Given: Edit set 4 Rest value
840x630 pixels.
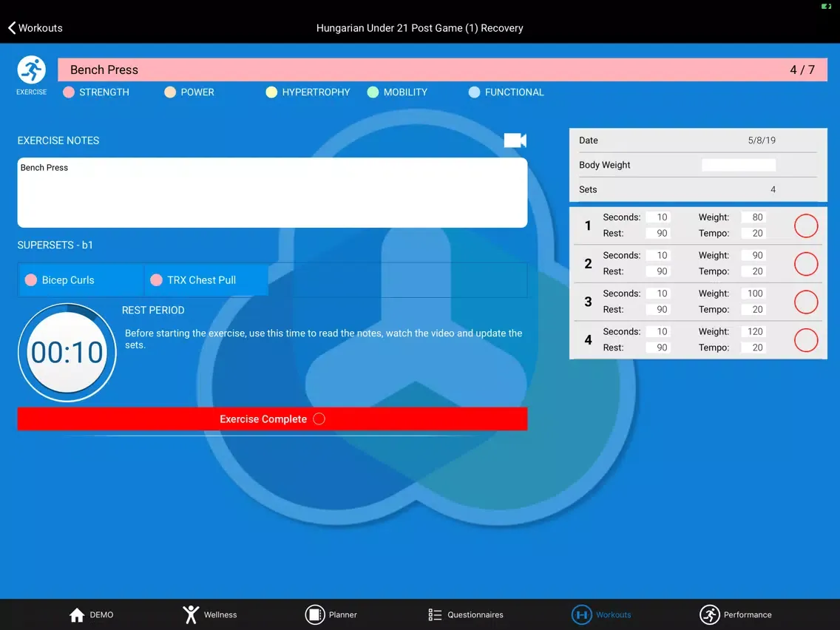Looking at the screenshot, I should coord(658,348).
